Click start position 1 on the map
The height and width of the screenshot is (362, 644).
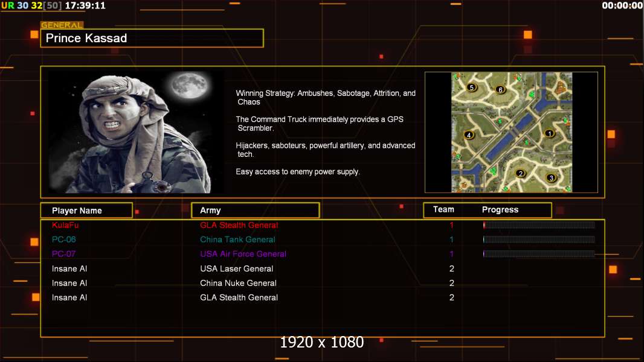click(x=550, y=133)
